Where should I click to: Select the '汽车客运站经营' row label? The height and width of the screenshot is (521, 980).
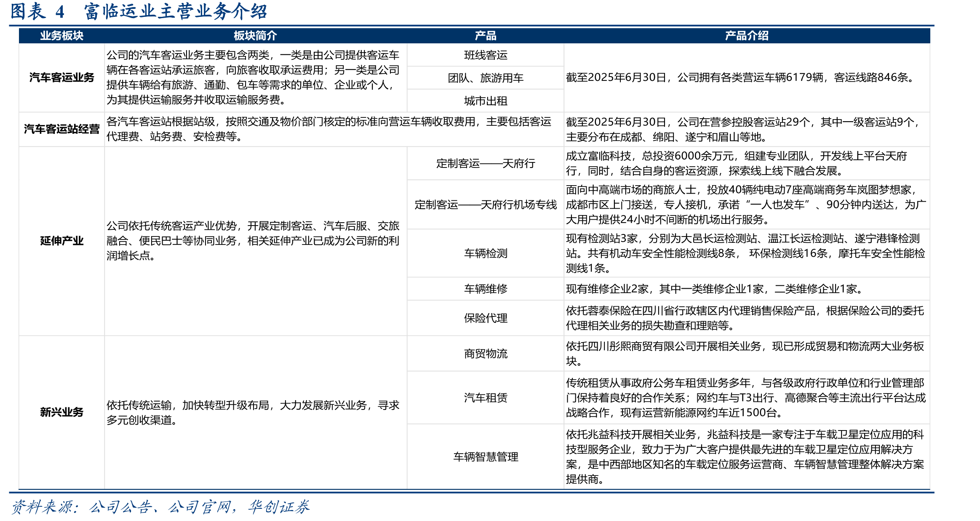(x=62, y=129)
